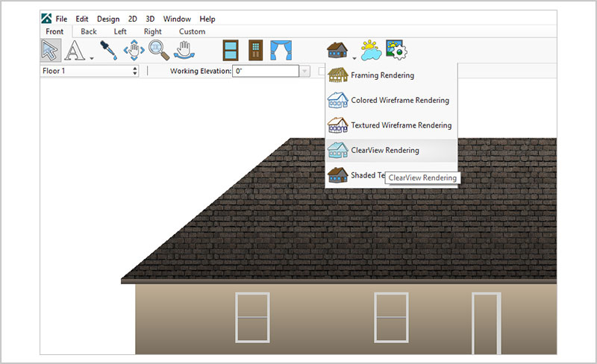
Task: Select the left window on the house wall
Action: [x=252, y=318]
